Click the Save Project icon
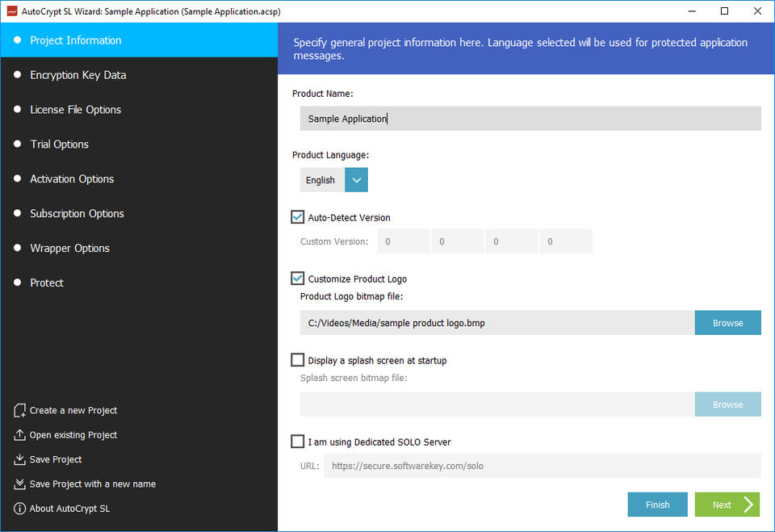The width and height of the screenshot is (775, 532). pos(20,459)
